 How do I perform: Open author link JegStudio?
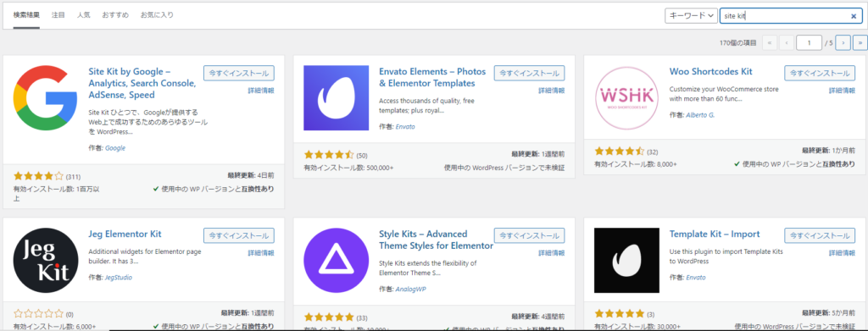[x=119, y=278]
